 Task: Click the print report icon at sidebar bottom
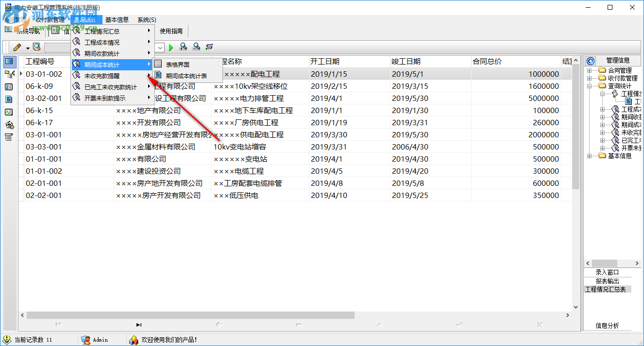(x=8, y=138)
